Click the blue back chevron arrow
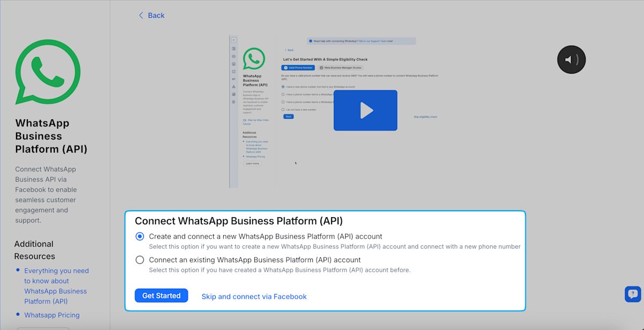 click(141, 15)
